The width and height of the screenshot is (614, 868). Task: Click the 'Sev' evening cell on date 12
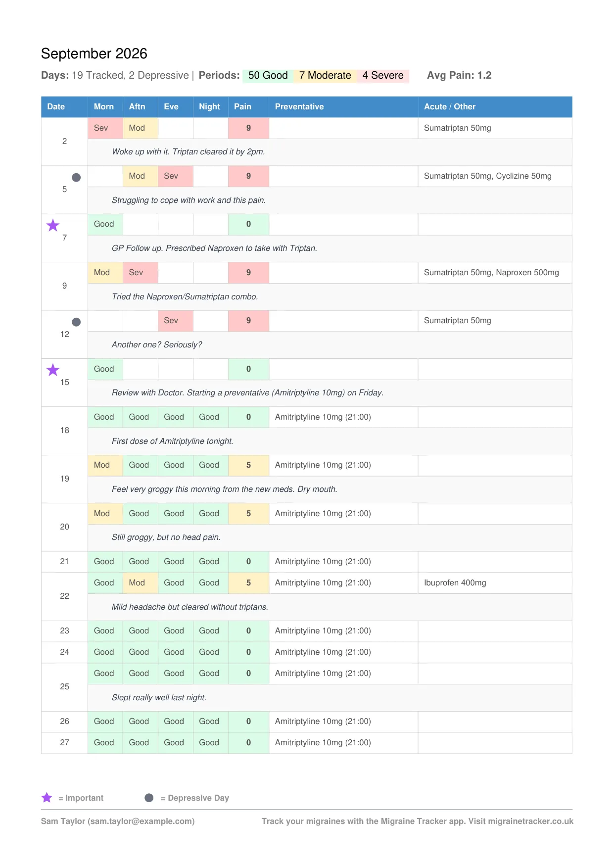coord(176,321)
